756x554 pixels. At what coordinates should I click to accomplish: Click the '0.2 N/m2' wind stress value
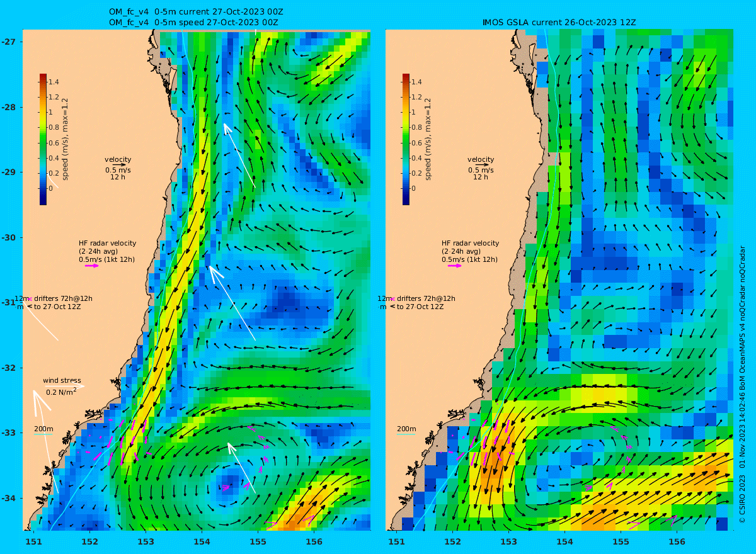point(62,392)
